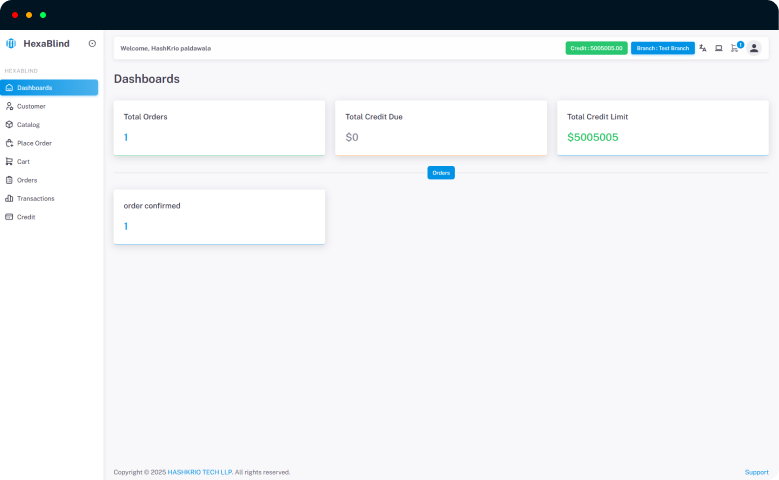Open the Credit sidebar item
The width and height of the screenshot is (779, 480).
tap(49, 217)
